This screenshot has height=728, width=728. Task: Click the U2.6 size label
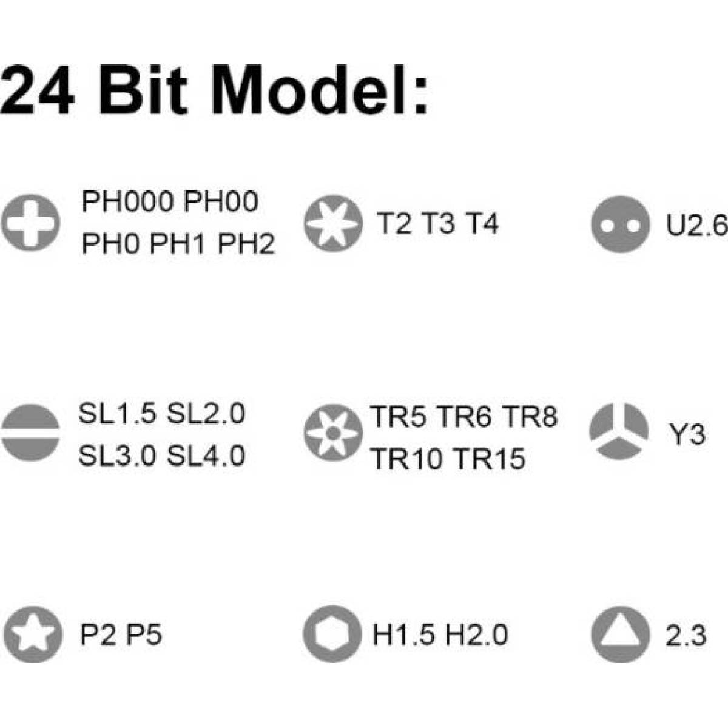pos(696,226)
